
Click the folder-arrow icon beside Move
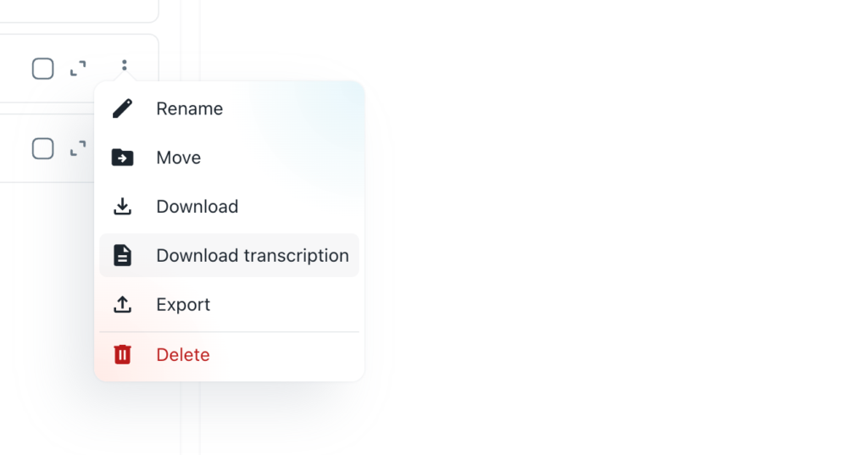pyautogui.click(x=123, y=158)
